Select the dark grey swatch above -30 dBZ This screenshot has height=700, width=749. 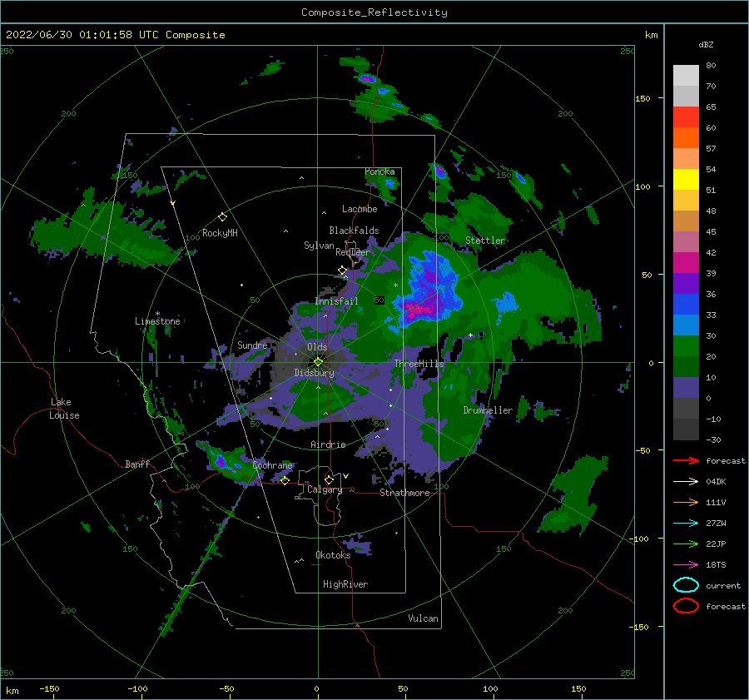point(686,429)
